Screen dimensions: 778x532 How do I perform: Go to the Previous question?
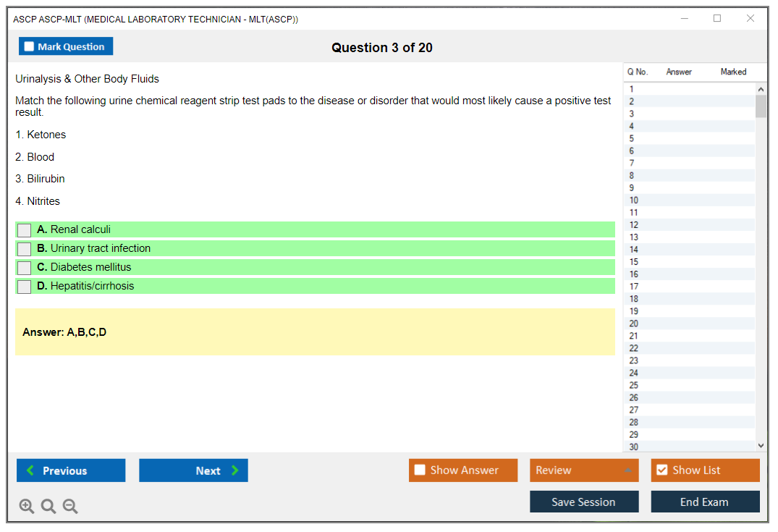pos(71,470)
